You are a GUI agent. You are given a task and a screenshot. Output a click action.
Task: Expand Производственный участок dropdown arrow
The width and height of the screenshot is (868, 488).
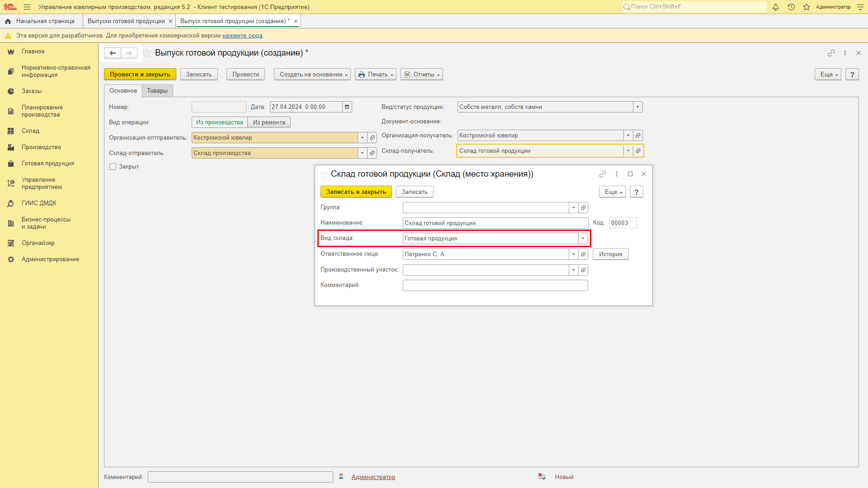(573, 270)
